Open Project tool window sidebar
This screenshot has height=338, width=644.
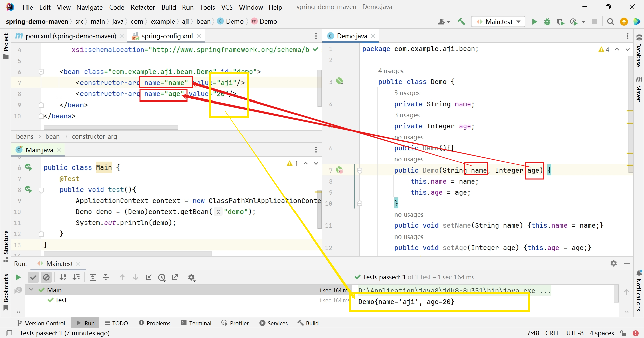pyautogui.click(x=6, y=46)
